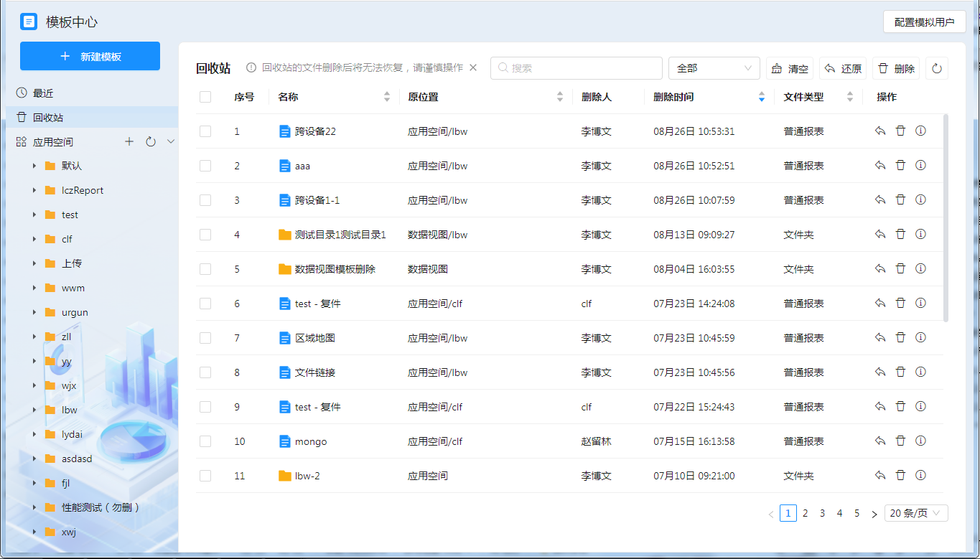Restore the mongo row via its arrow icon

point(880,441)
